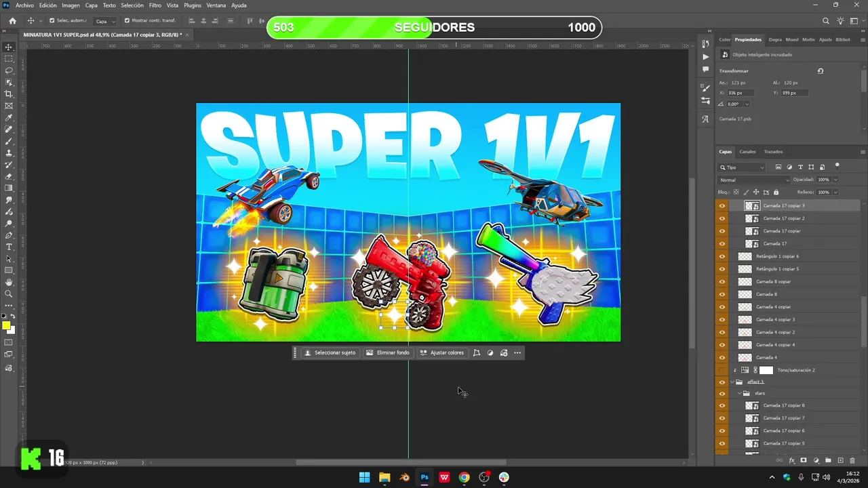Open the rotation angle dropdown
Image resolution: width=868 pixels, height=488 pixels.
747,104
